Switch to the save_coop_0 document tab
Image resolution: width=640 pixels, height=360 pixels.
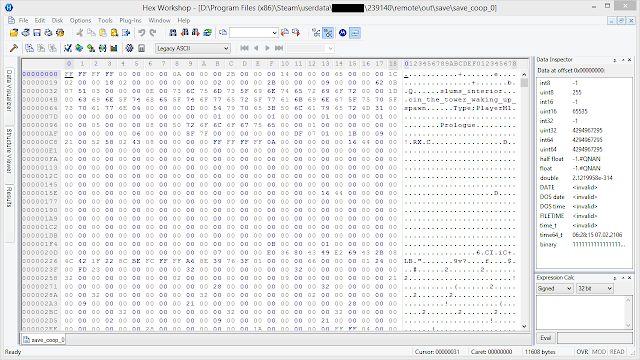44,340
